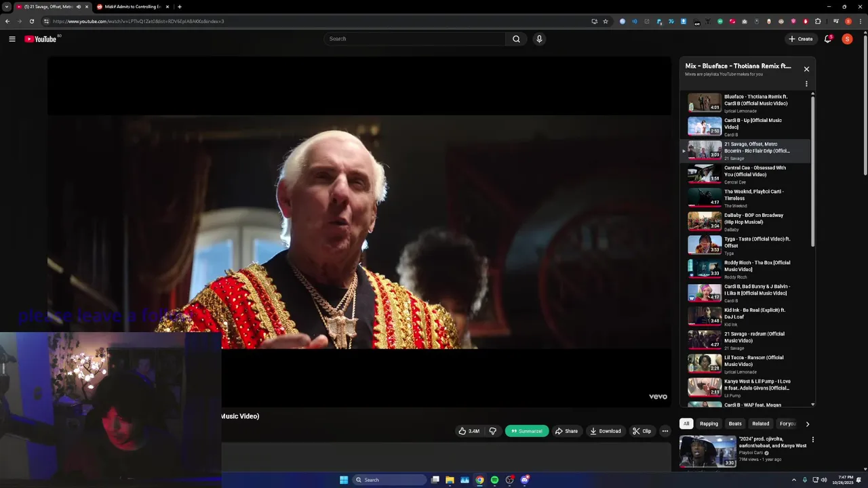
Task: Install or cast via the screen icon
Action: click(594, 21)
